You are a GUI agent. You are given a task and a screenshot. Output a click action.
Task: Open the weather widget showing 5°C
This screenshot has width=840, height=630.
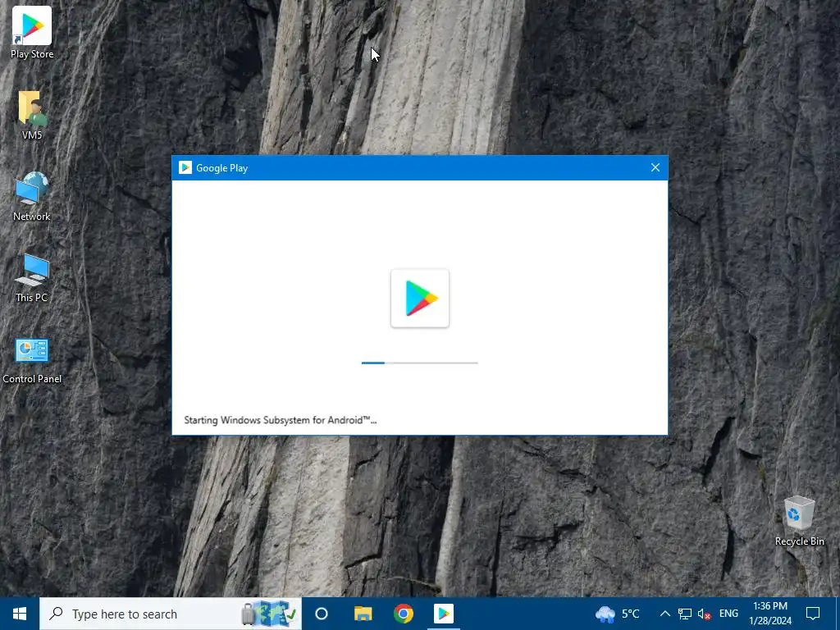618,614
